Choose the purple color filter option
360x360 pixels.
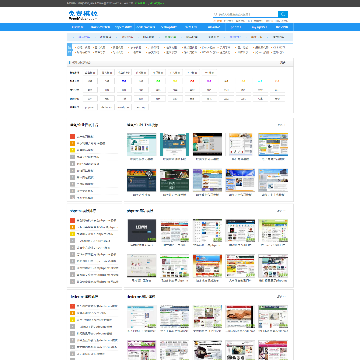pyautogui.click(x=209, y=81)
